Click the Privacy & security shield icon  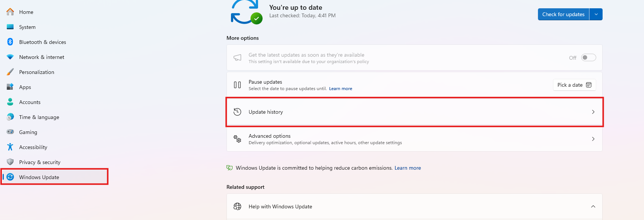pyautogui.click(x=10, y=162)
